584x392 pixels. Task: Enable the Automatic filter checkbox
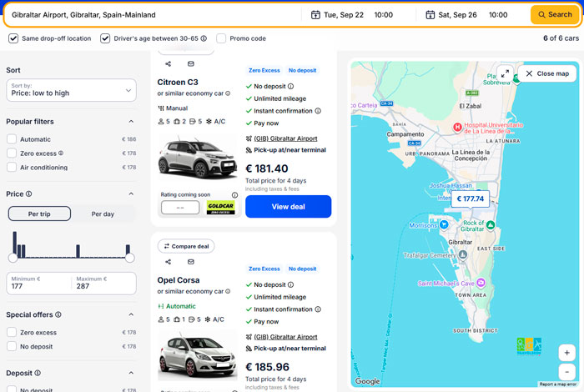pyautogui.click(x=12, y=139)
